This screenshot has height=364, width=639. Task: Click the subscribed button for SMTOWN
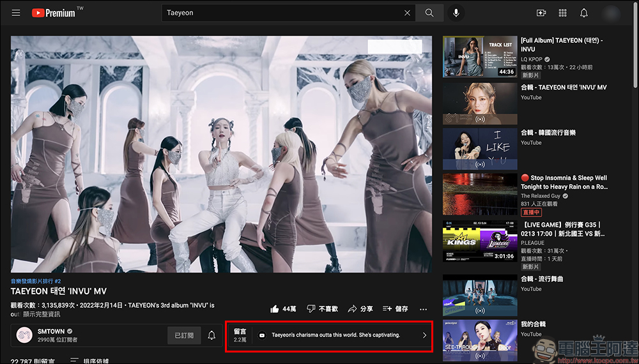pos(185,335)
